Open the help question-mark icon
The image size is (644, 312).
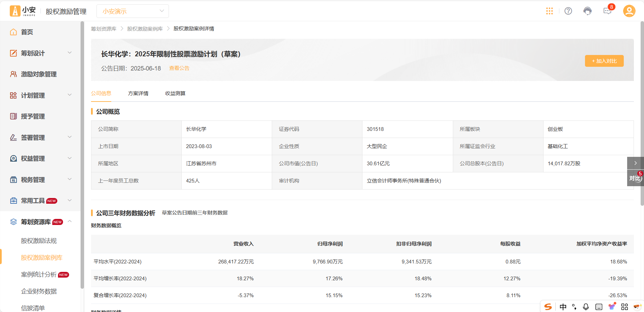[x=568, y=11]
